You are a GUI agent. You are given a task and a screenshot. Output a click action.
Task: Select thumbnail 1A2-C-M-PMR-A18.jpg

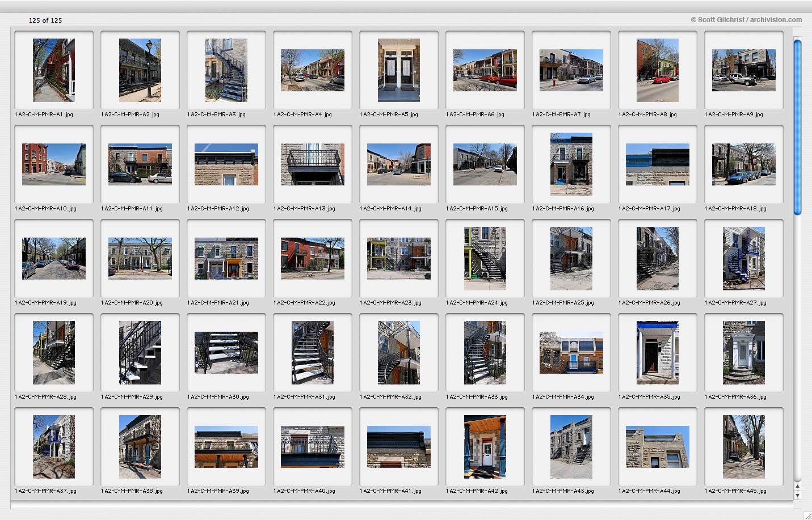[744, 164]
